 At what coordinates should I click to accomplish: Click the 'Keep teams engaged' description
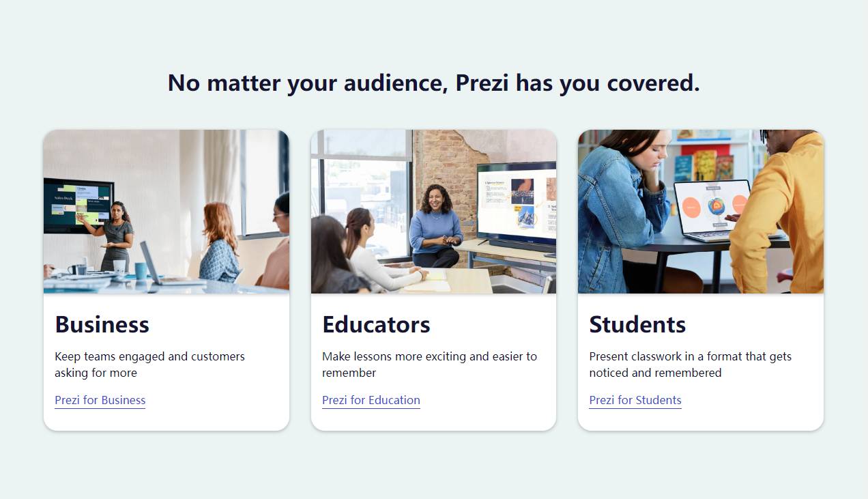point(149,365)
